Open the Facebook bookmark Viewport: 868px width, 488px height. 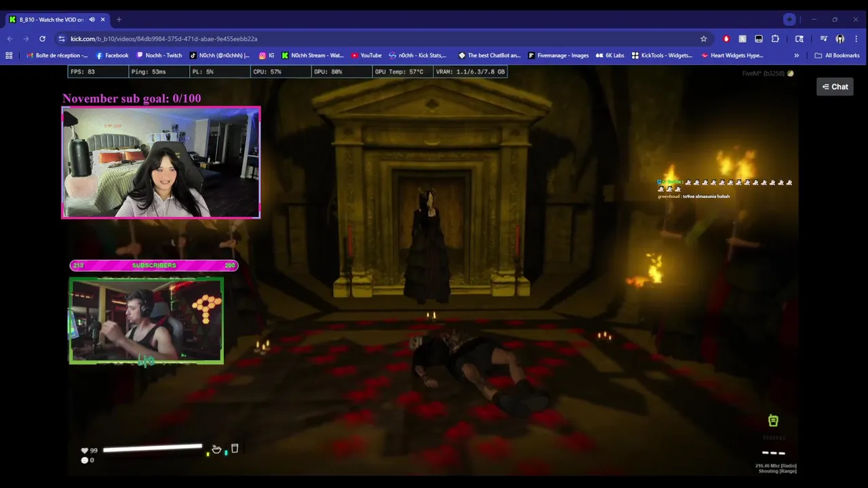tap(112, 56)
